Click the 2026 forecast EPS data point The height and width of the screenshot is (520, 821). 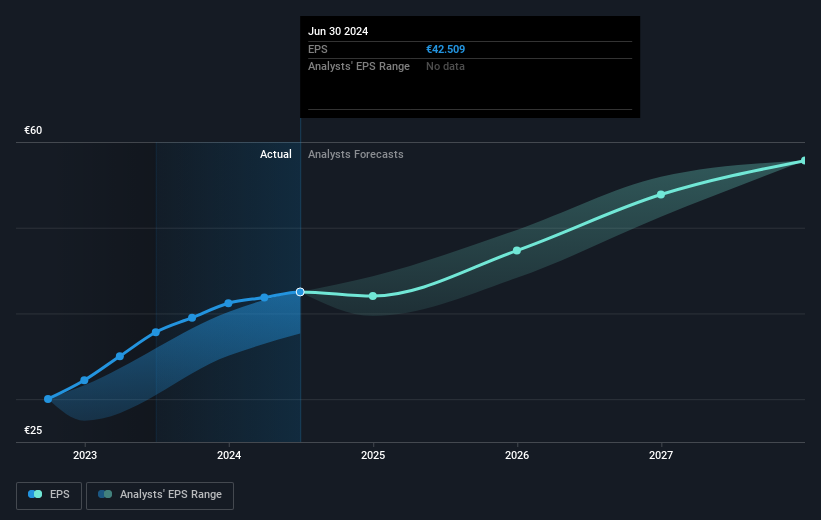(x=517, y=251)
